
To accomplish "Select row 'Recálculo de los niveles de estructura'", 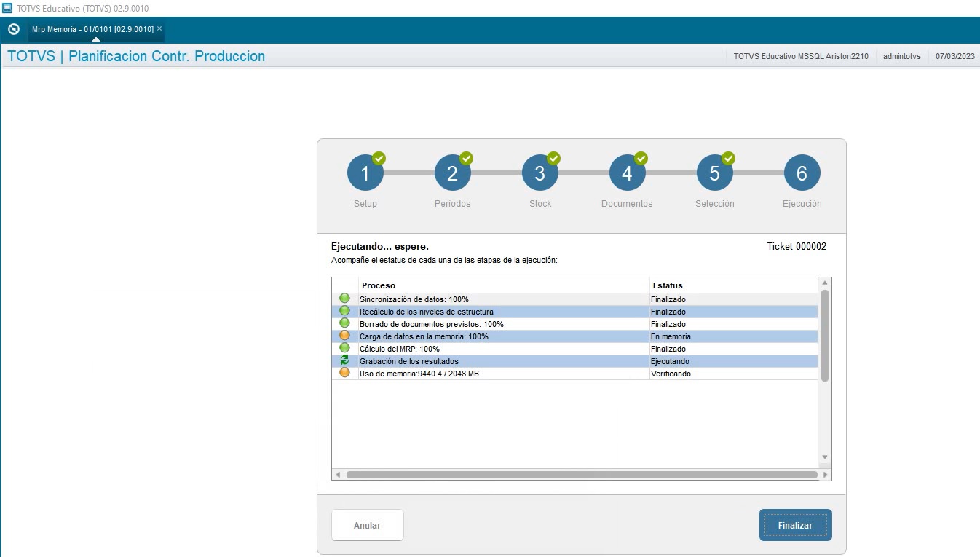I will (575, 312).
